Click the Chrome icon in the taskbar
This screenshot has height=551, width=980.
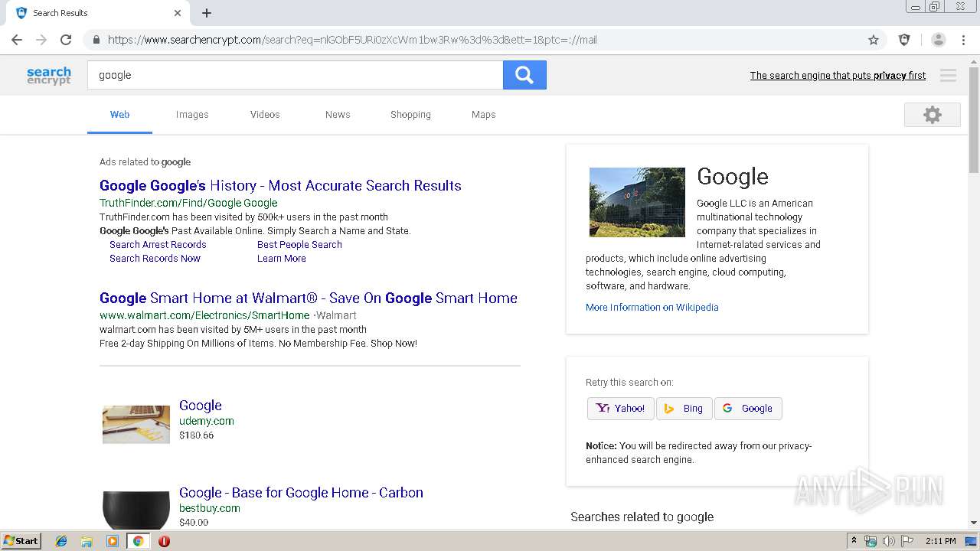point(139,541)
